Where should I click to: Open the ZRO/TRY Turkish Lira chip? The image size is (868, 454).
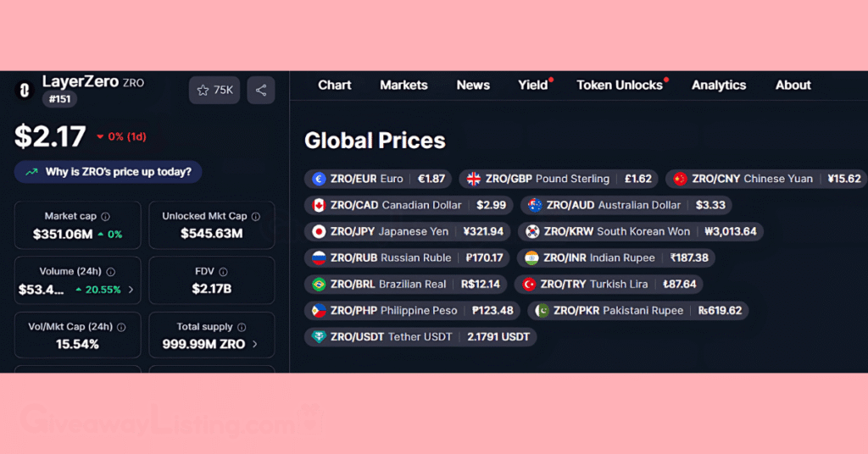tap(609, 285)
